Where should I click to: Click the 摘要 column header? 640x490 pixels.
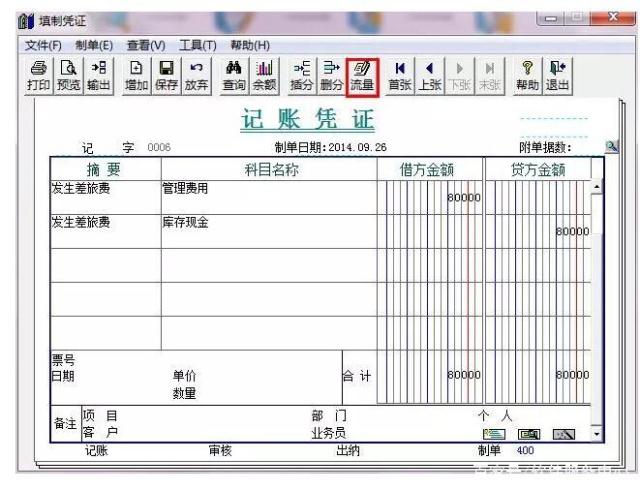coord(106,169)
